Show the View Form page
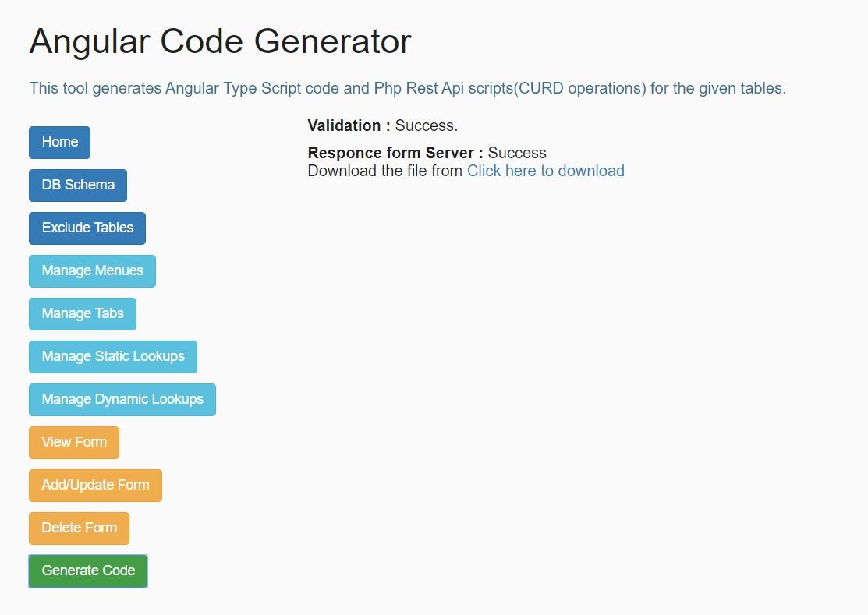The height and width of the screenshot is (615, 868). click(74, 442)
